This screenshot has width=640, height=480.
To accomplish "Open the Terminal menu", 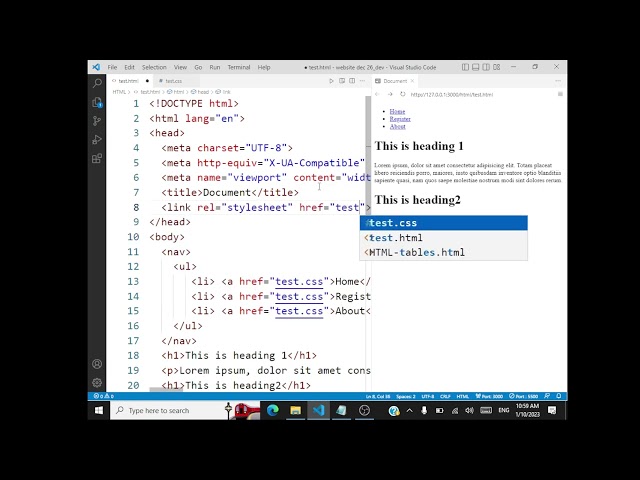I will (239, 67).
